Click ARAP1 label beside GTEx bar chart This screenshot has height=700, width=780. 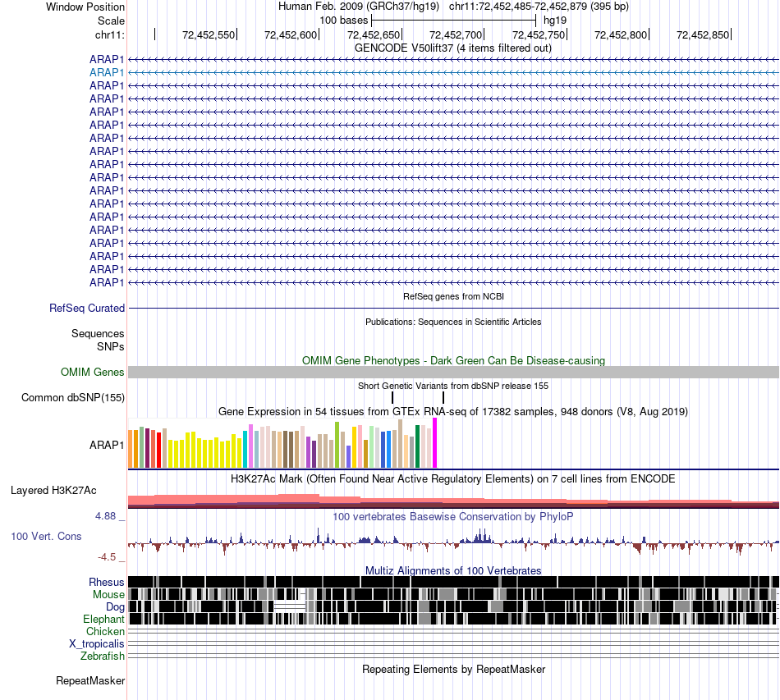[107, 445]
